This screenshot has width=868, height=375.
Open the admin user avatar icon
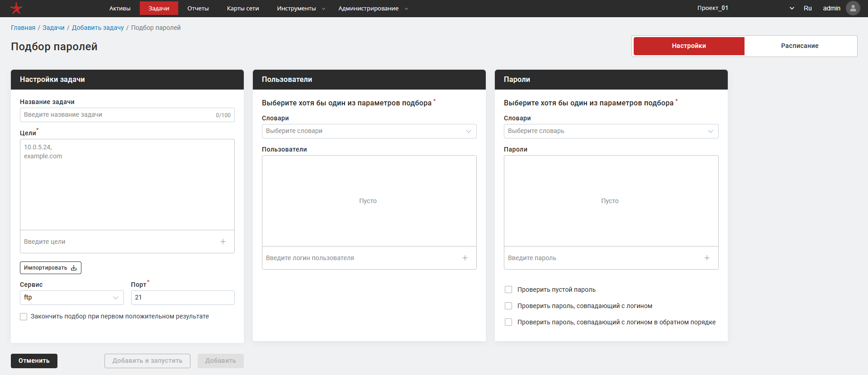tap(853, 8)
